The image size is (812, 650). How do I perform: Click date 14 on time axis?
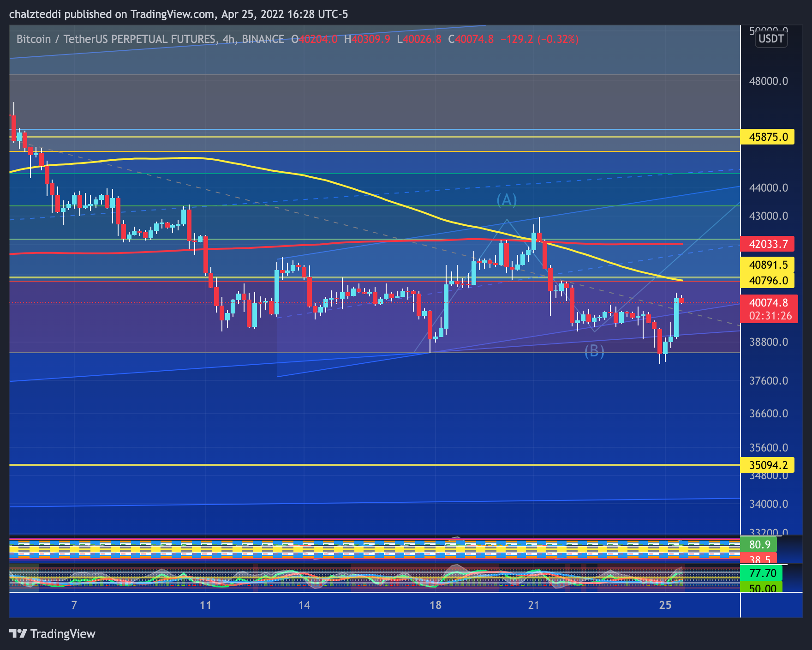[304, 605]
